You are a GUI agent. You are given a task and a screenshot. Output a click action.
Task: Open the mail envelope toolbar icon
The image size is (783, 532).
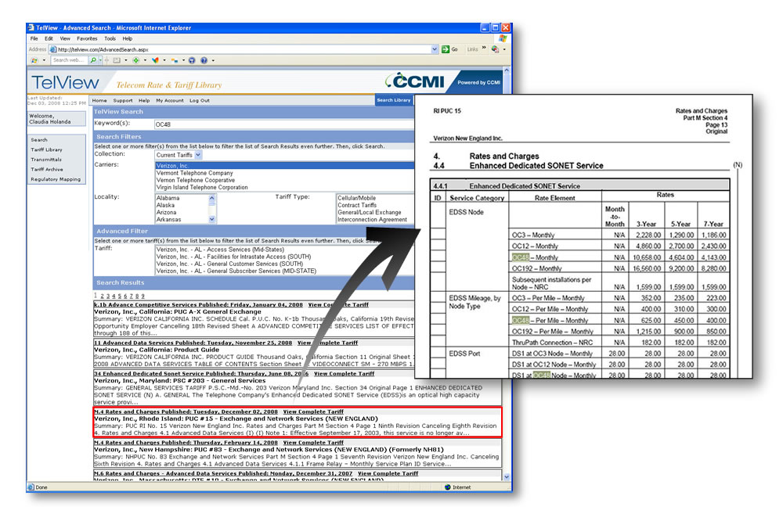(x=117, y=60)
